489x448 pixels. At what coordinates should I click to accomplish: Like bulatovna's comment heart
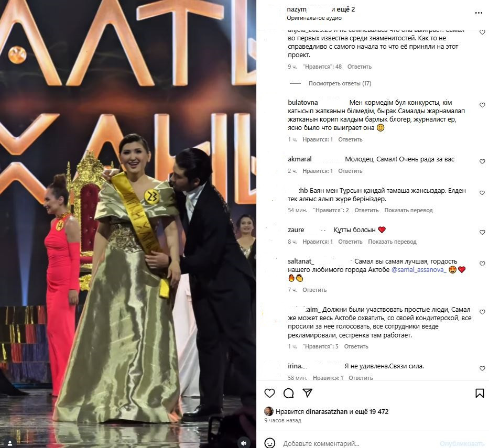pos(482,105)
